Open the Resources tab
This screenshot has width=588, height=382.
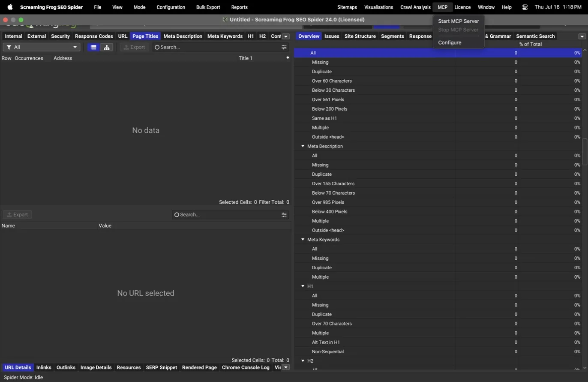tap(129, 367)
